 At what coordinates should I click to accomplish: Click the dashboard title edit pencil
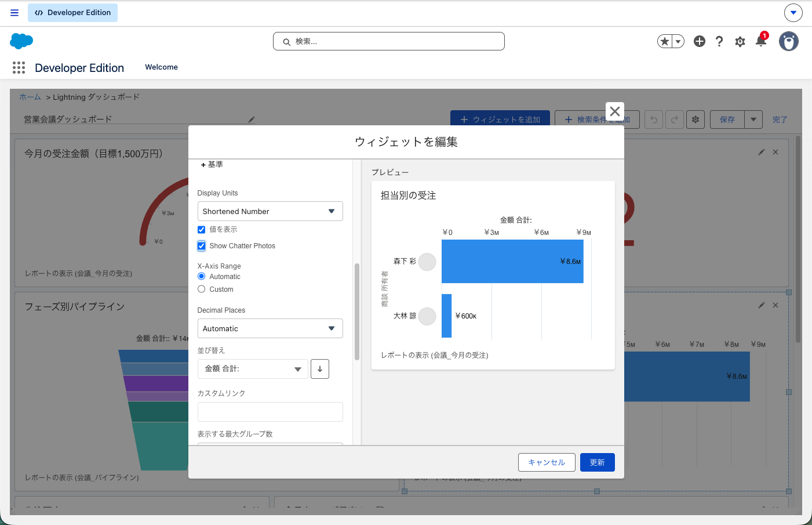click(251, 120)
